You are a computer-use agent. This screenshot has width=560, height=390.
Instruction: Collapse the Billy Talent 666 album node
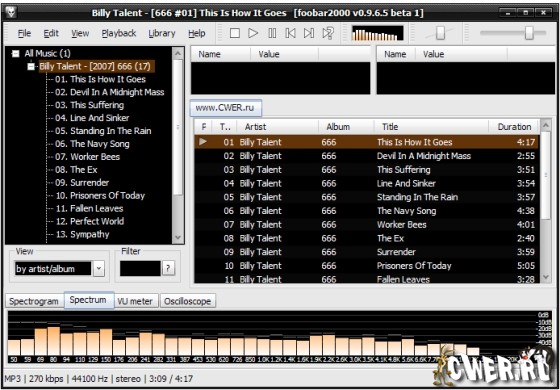[x=31, y=66]
